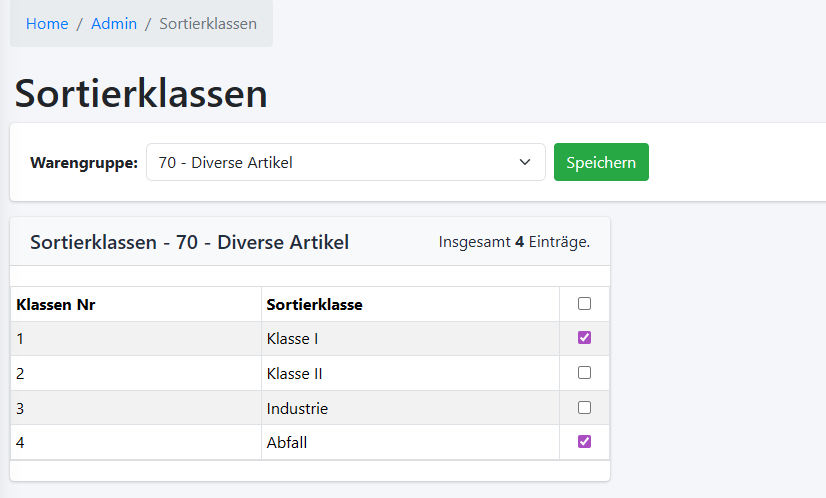Click the dropdown chevron arrow for Warengruppe

(525, 162)
